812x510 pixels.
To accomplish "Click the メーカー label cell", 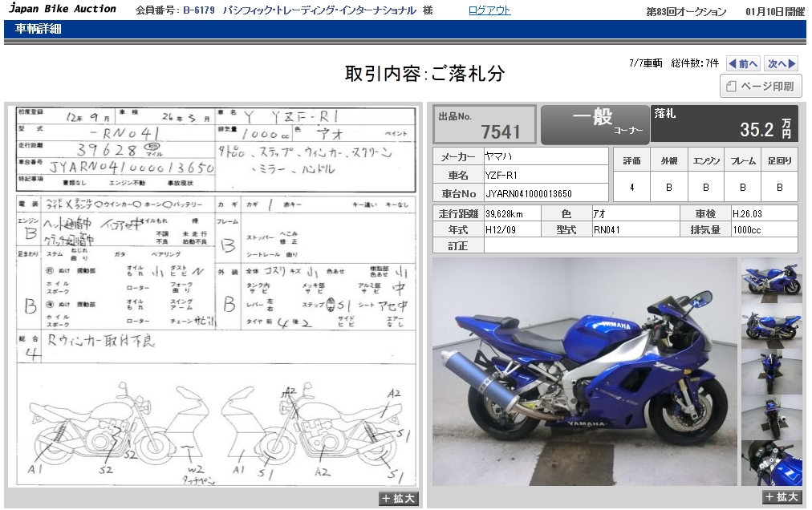I will (x=458, y=156).
